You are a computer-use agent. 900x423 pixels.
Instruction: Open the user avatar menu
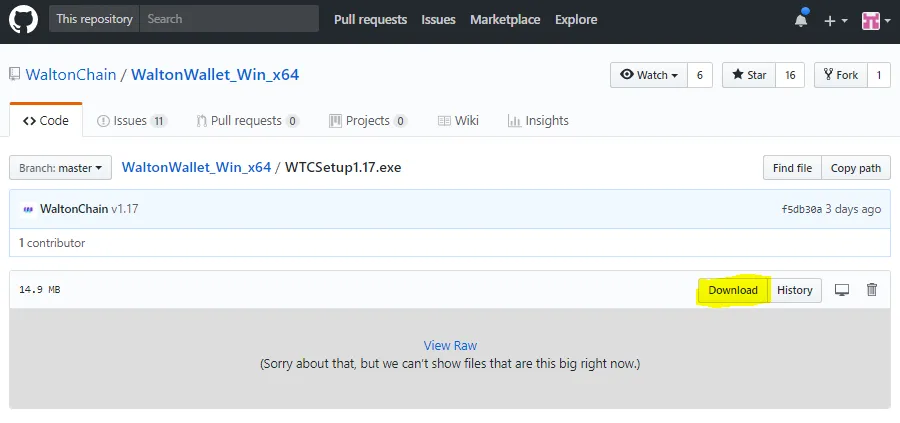875,21
